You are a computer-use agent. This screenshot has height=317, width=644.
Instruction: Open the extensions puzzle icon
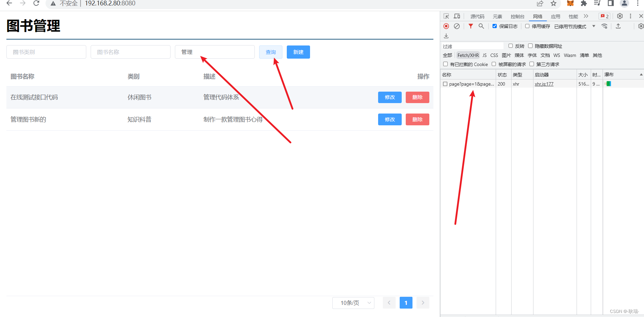pyautogui.click(x=584, y=3)
